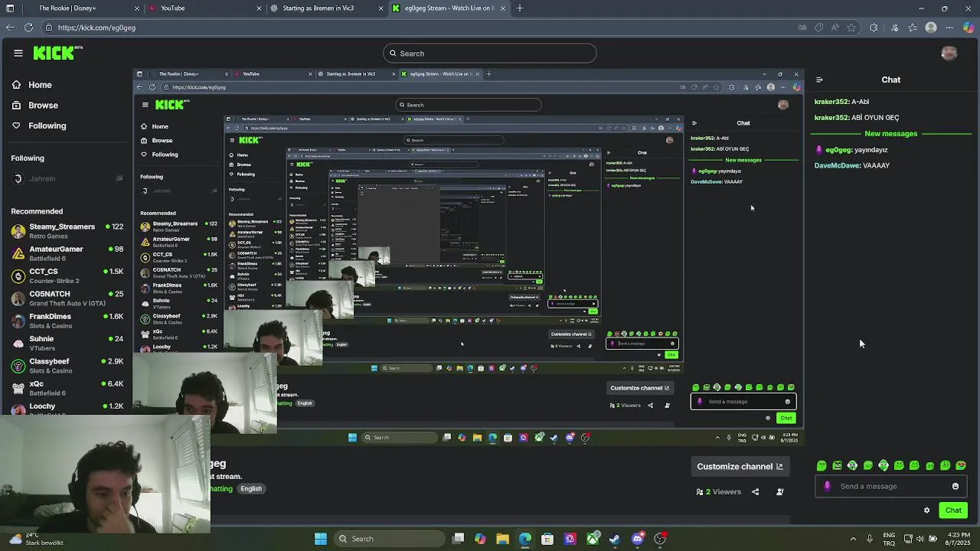The width and height of the screenshot is (980, 551).
Task: Open the clock showing 4:23 PM
Action: pyautogui.click(x=958, y=539)
